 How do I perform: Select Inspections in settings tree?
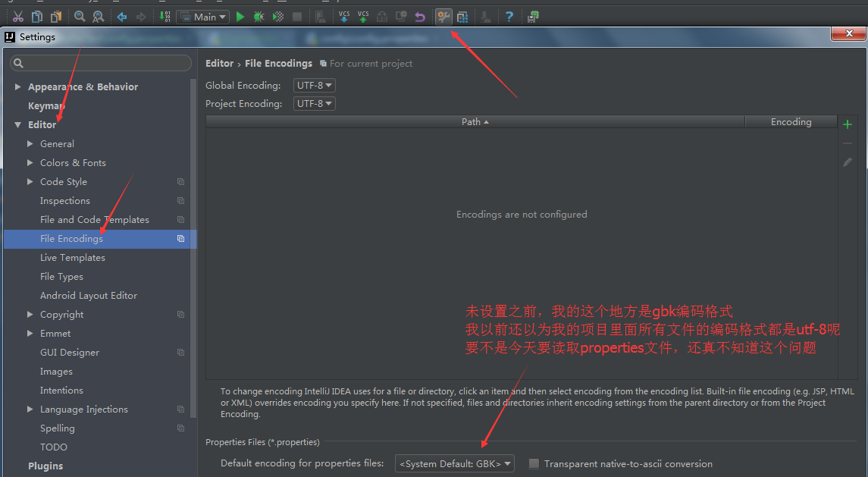[x=64, y=200]
